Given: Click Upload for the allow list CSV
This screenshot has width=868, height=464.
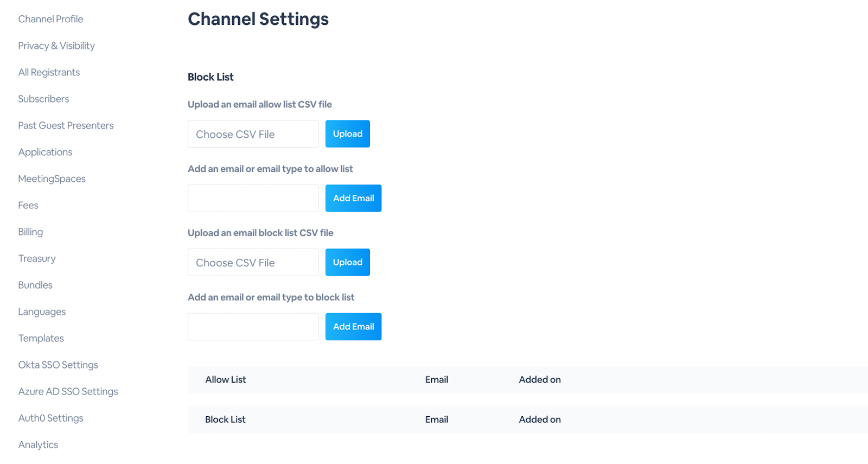Looking at the screenshot, I should click(347, 134).
